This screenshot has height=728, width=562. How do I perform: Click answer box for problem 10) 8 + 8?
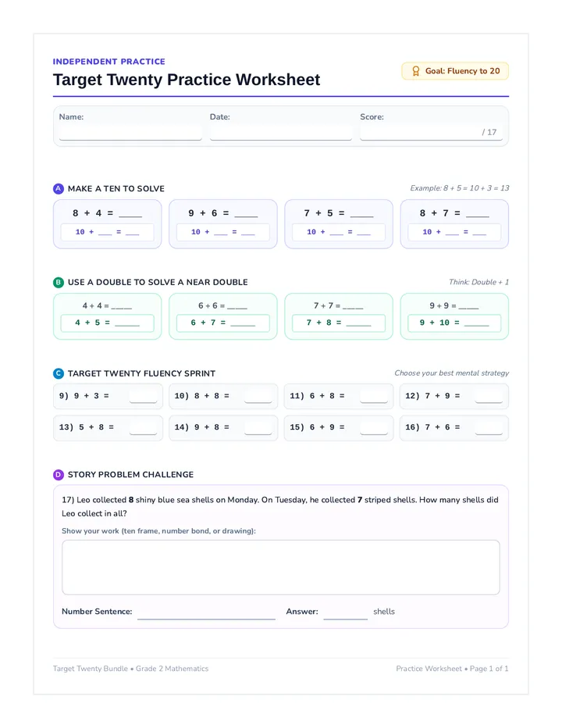point(258,396)
